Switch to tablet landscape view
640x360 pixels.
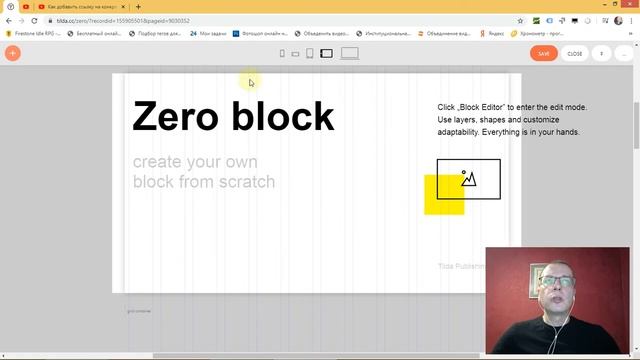coord(326,53)
